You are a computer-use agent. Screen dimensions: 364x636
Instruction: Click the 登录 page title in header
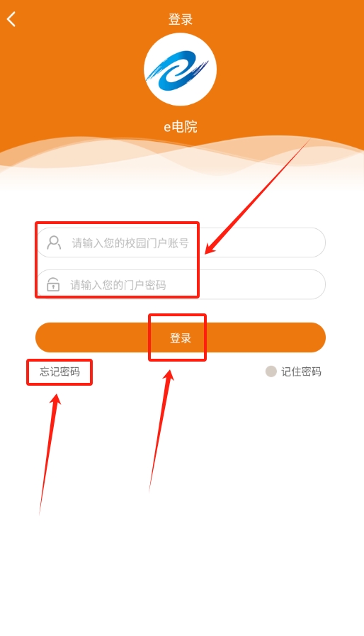181,19
